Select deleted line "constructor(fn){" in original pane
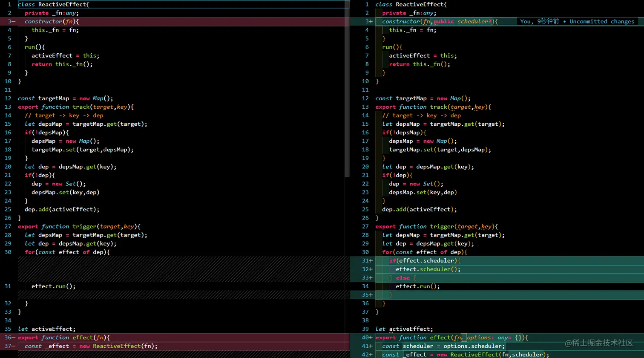Screen dimensions: 644x358 pyautogui.click(x=52, y=21)
